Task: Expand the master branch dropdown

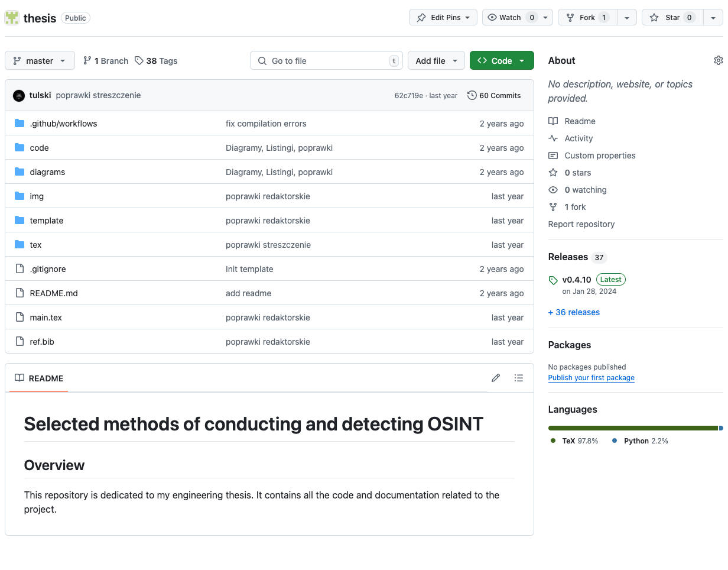Action: pyautogui.click(x=40, y=61)
